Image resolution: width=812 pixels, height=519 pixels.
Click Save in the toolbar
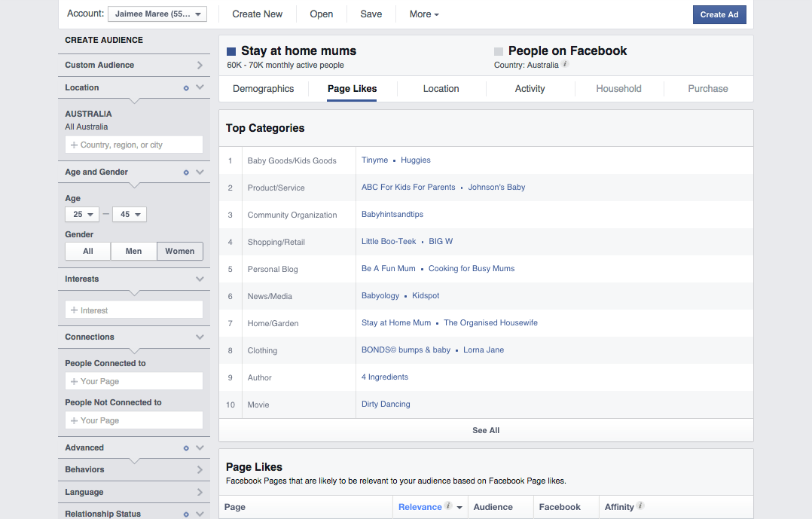coord(371,14)
